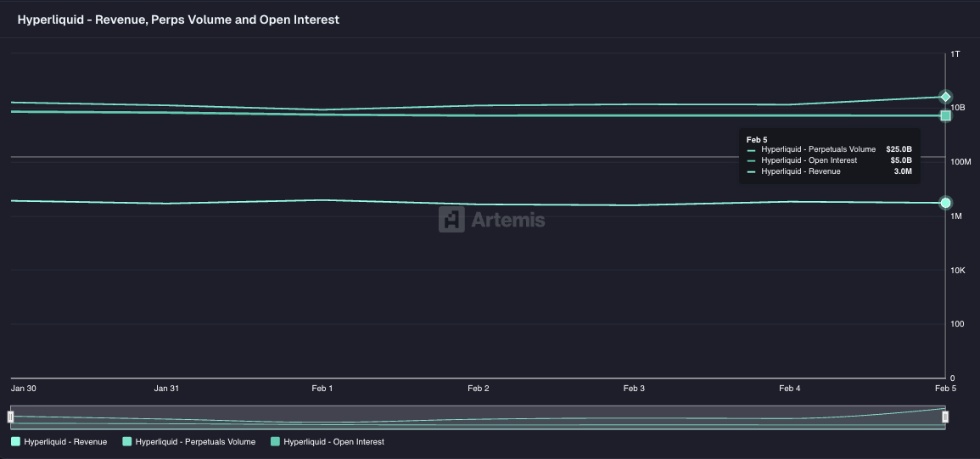Click the Feb 2 x-axis label
This screenshot has height=459, width=980.
(x=479, y=389)
